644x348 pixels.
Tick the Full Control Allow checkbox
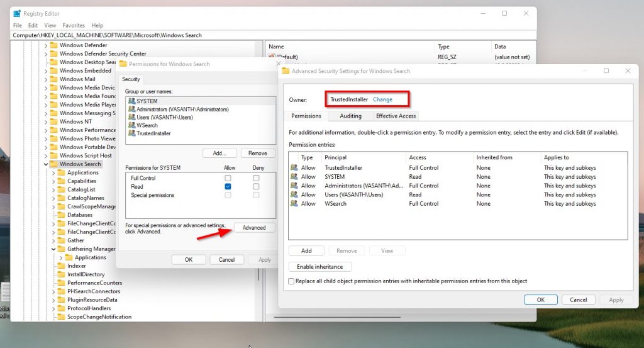pos(228,178)
